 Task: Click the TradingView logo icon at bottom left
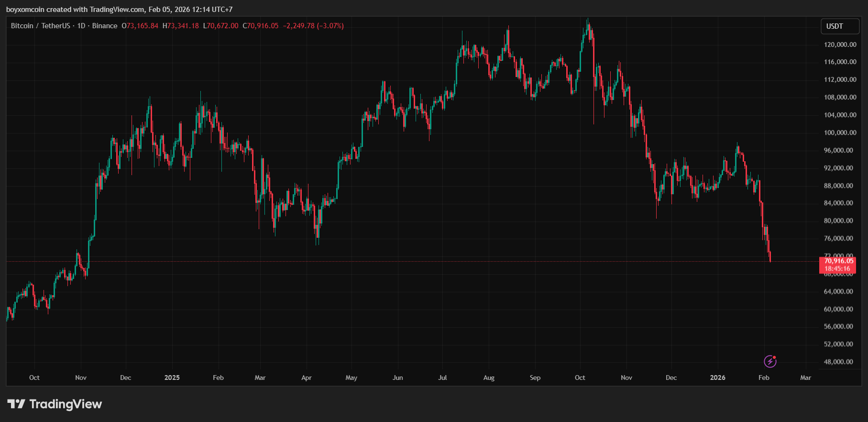click(16, 404)
